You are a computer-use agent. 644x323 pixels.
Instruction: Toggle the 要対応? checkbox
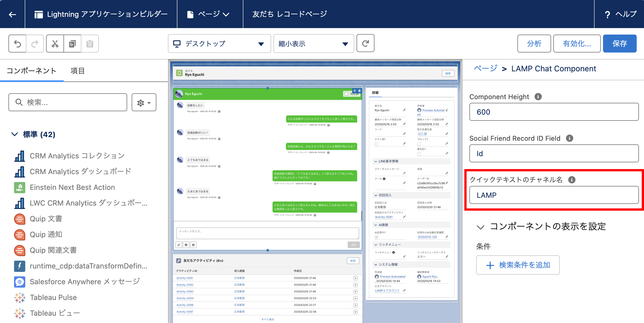tap(419, 154)
